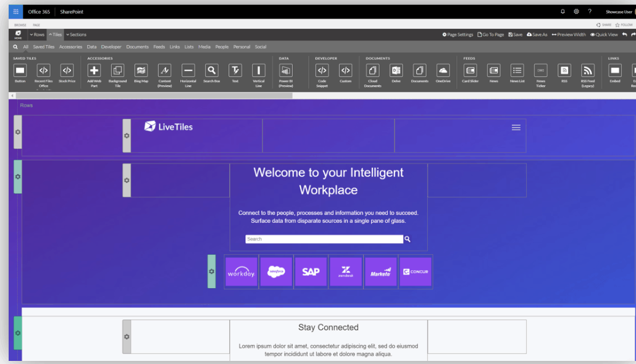The height and width of the screenshot is (364, 636).
Task: Select the Card Slider feed tile
Action: [x=470, y=71]
